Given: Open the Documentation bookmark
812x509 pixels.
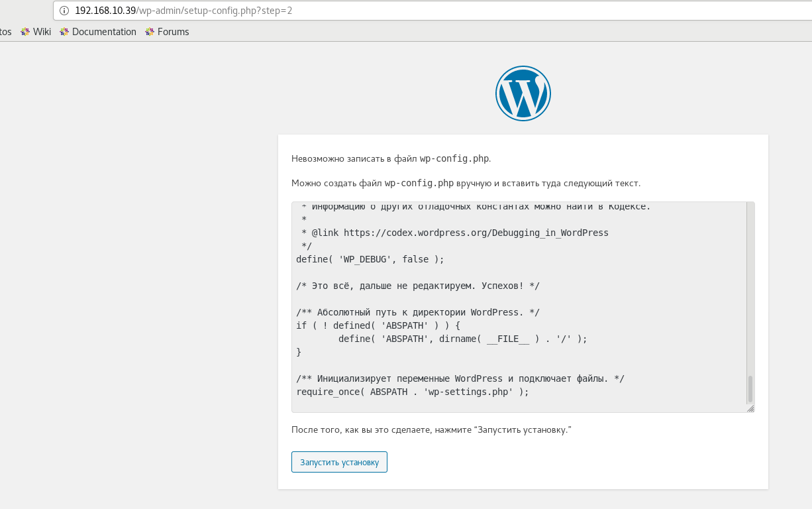Looking at the screenshot, I should [x=98, y=32].
